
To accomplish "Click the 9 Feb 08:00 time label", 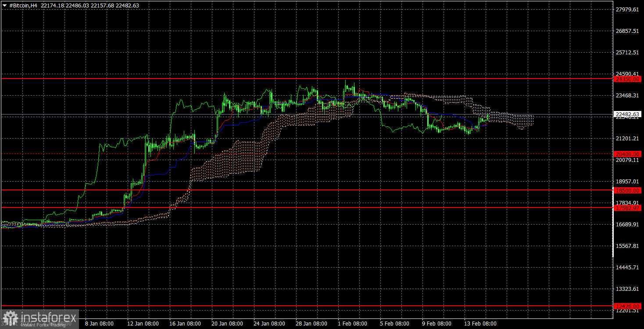I will pyautogui.click(x=437, y=324).
